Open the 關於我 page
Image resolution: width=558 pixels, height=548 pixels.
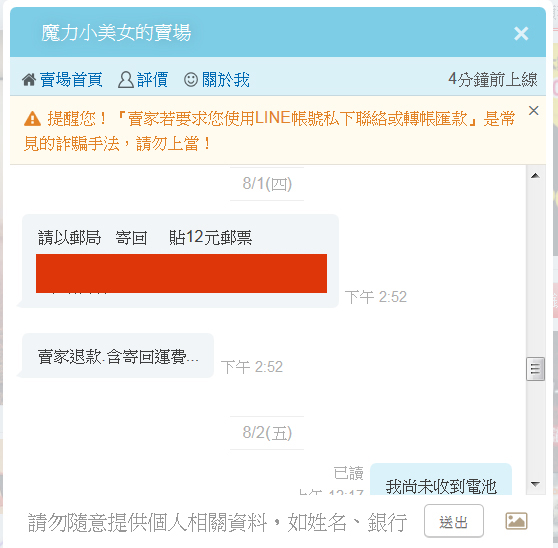point(226,79)
